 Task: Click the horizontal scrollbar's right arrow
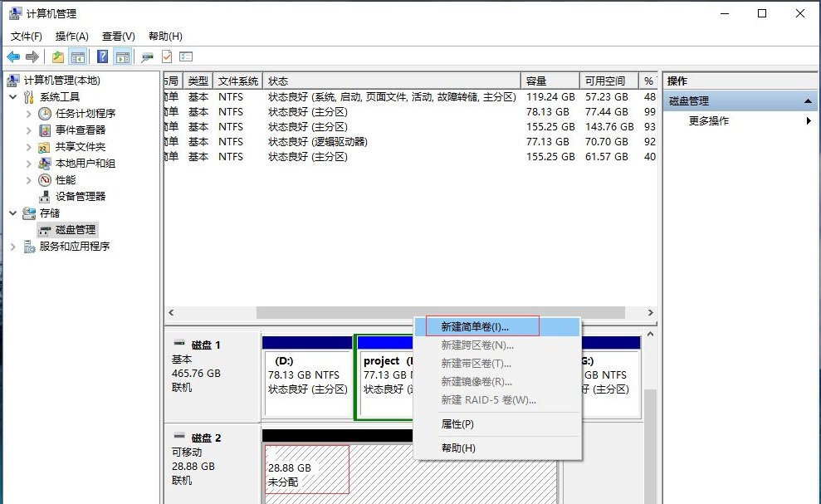(650, 313)
